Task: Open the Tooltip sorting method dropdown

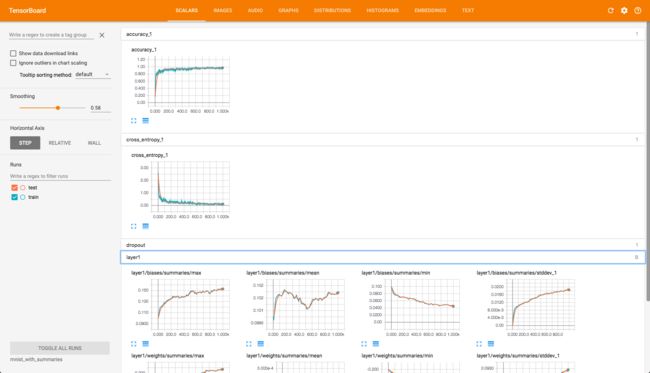Action: pyautogui.click(x=92, y=75)
